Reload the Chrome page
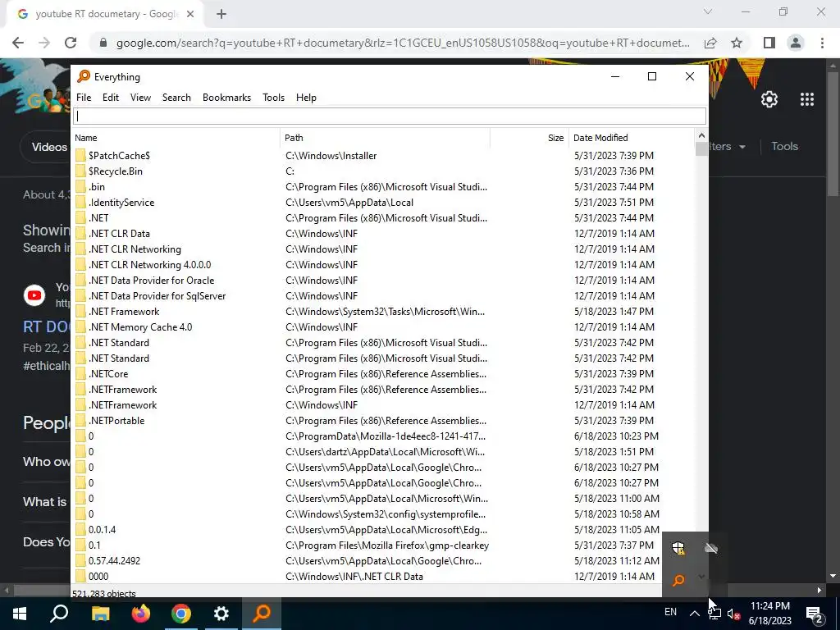 click(x=71, y=43)
